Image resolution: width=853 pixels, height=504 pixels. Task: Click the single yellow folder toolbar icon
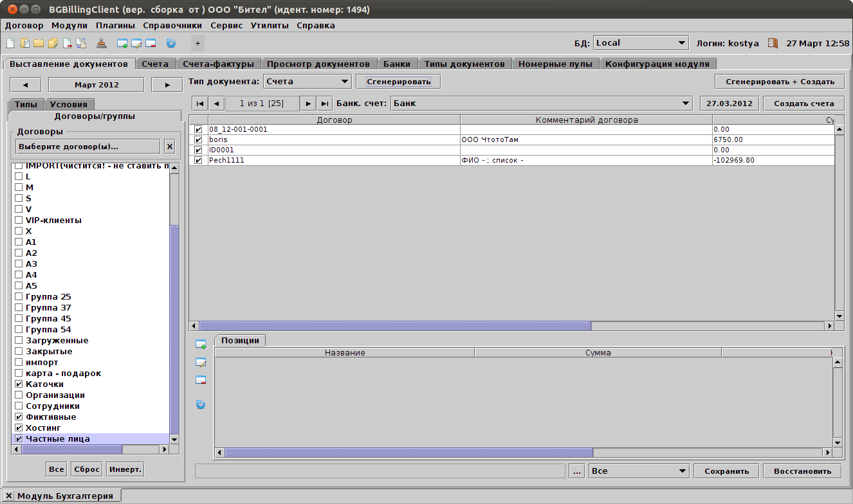pyautogui.click(x=39, y=44)
